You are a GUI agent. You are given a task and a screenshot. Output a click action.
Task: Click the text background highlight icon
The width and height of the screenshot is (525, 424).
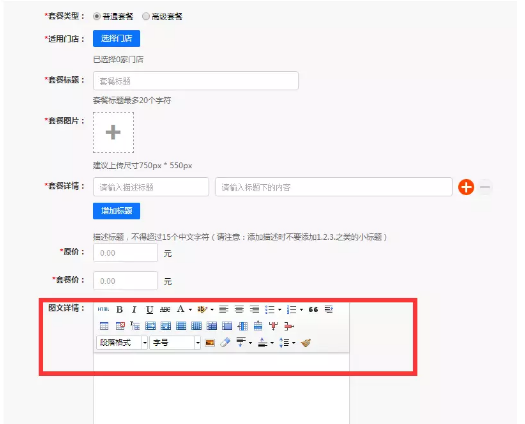[202, 309]
